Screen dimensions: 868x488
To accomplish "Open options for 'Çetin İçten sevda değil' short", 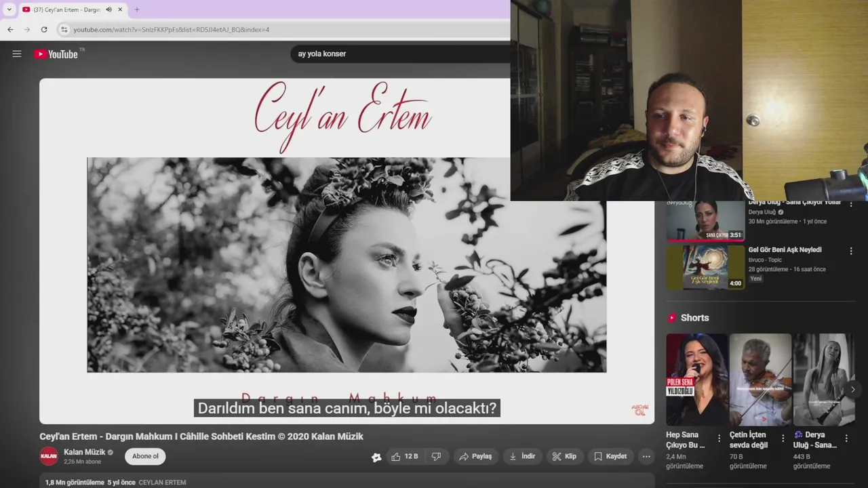I will click(783, 439).
